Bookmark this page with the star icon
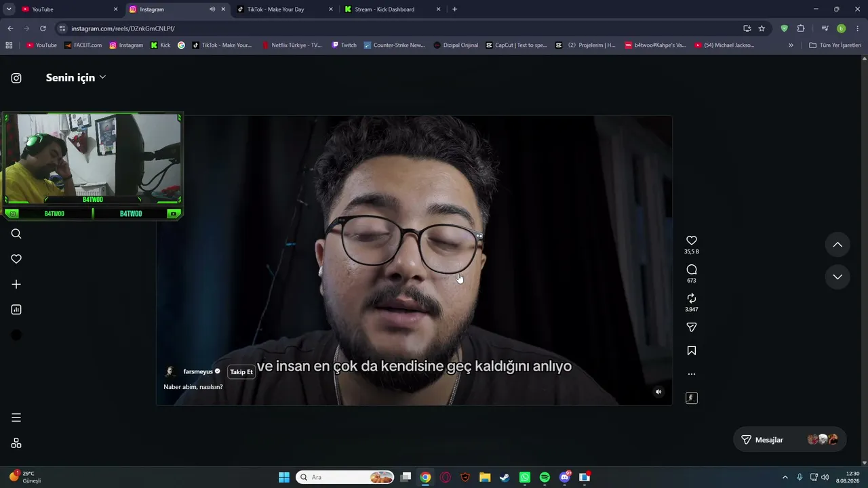This screenshot has height=488, width=868. pyautogui.click(x=762, y=28)
